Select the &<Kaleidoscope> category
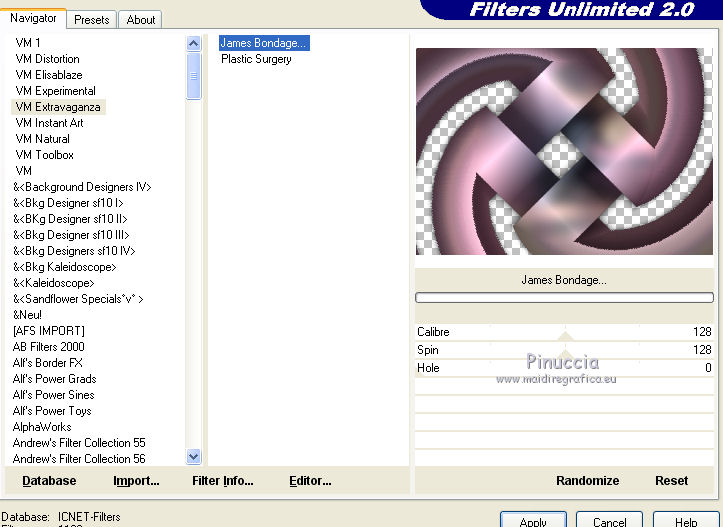Screen dimensions: 723x527 53,283
